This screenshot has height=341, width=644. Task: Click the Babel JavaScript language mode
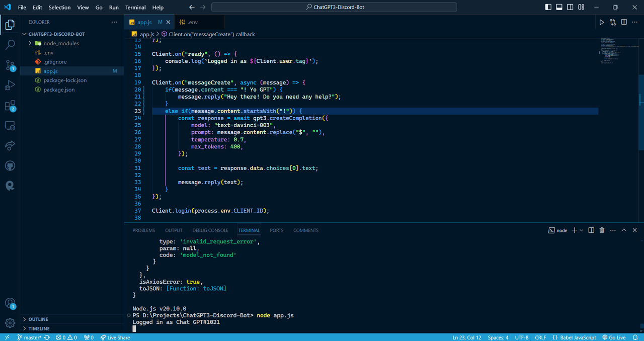click(x=574, y=337)
